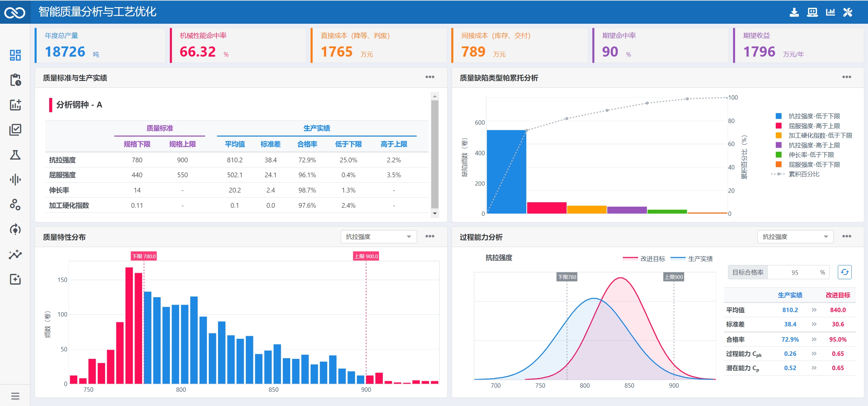Click the download icon in header

pos(794,13)
